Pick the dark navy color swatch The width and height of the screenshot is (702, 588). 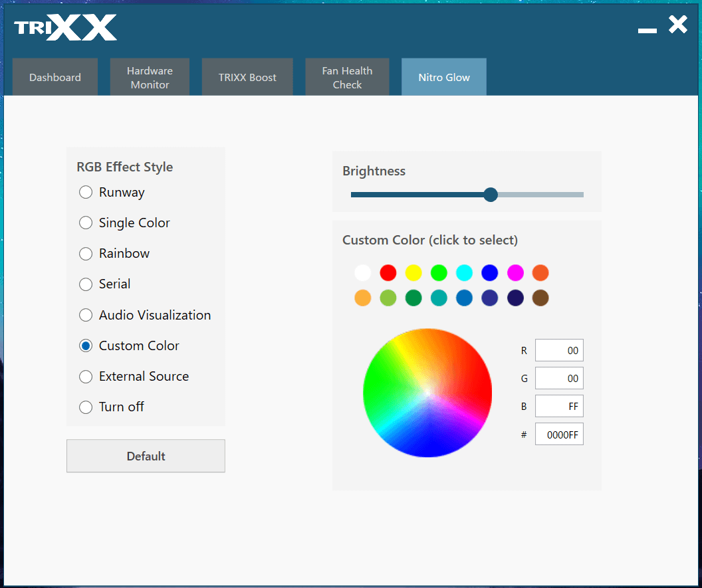click(515, 298)
